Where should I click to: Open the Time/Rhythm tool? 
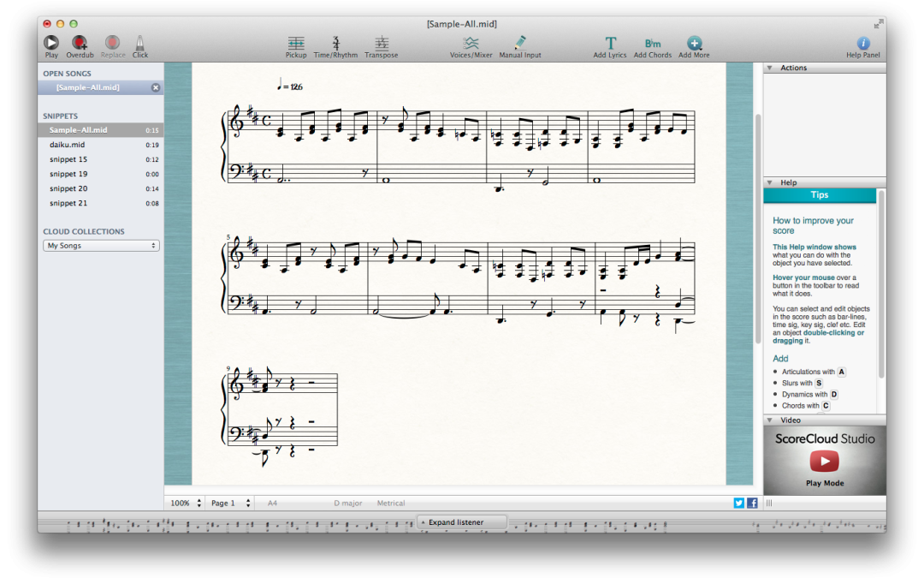tap(335, 43)
